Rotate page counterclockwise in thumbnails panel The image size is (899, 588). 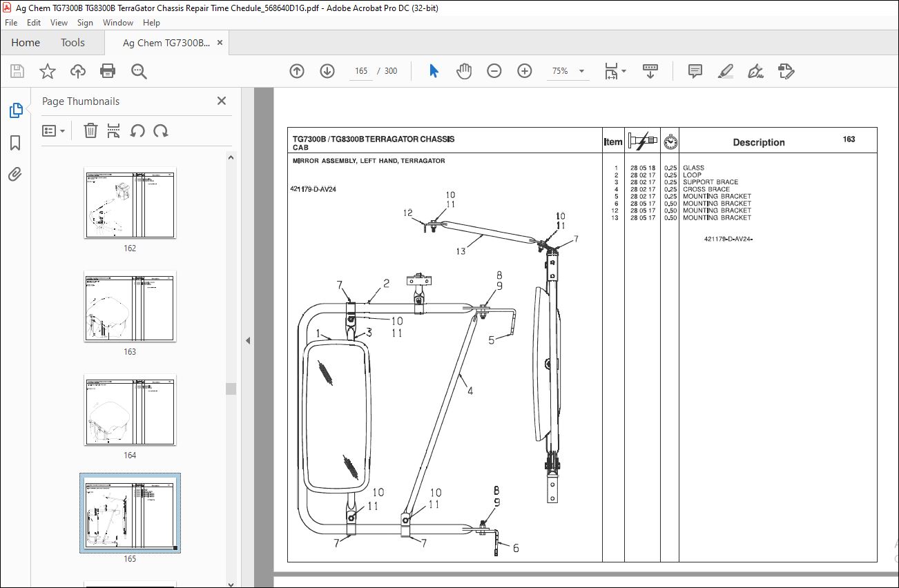point(137,130)
